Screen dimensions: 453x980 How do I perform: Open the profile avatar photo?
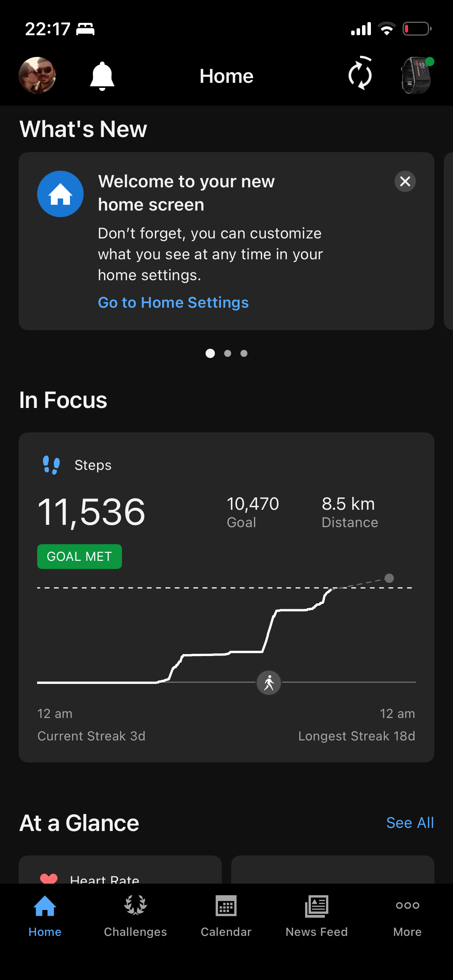point(37,75)
